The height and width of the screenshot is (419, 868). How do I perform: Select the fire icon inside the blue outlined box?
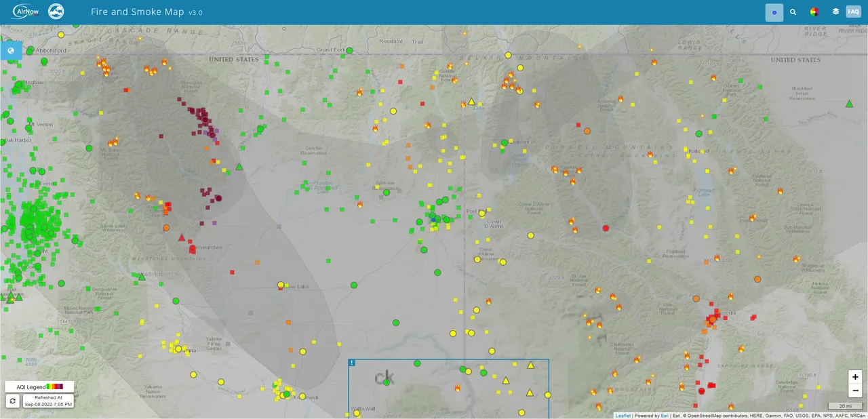[x=458, y=388]
